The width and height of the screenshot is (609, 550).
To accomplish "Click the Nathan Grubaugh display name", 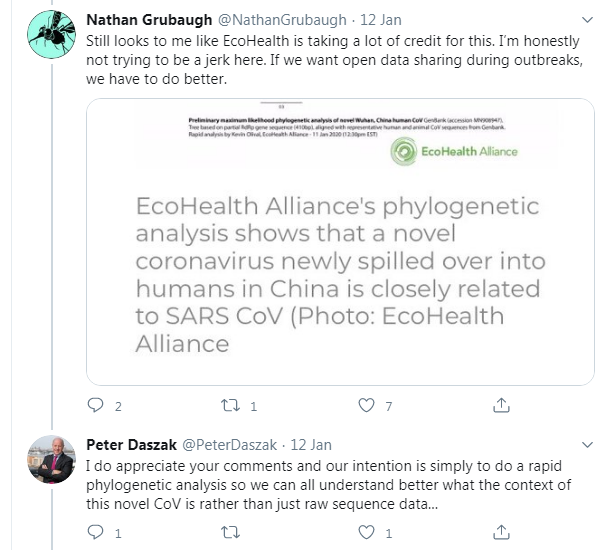I will (x=146, y=19).
